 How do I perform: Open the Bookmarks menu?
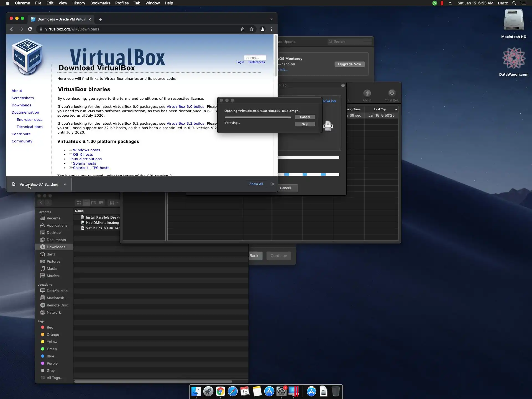(x=100, y=3)
